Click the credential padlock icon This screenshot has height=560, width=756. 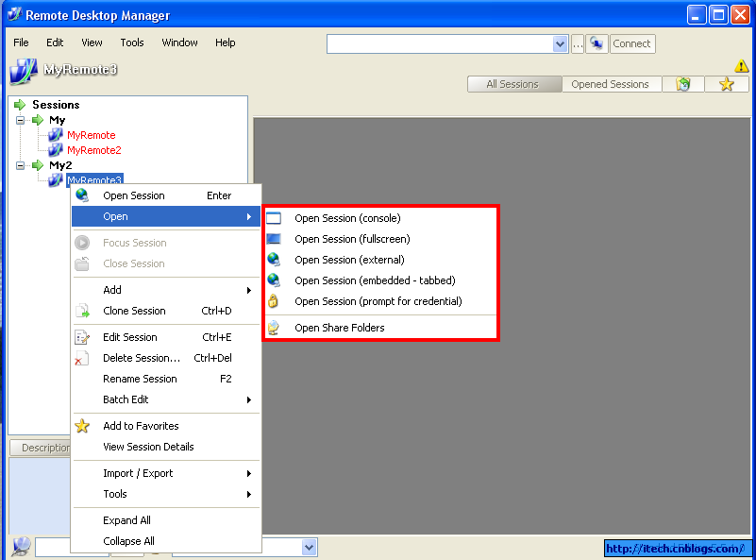(273, 300)
